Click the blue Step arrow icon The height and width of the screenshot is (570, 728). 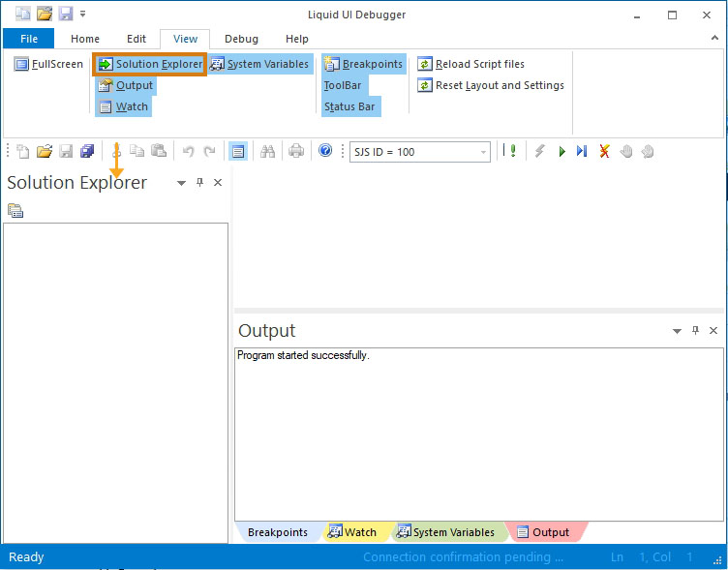coord(582,151)
